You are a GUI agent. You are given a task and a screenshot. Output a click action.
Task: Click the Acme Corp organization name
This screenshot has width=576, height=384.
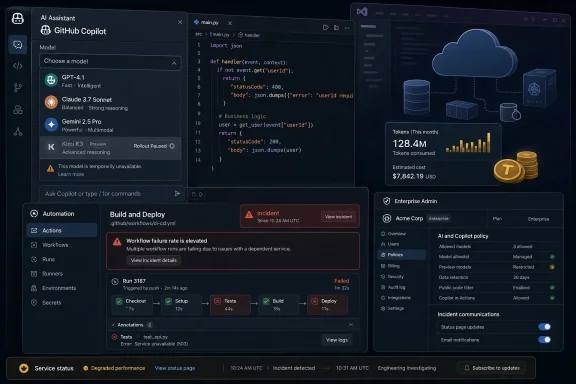point(409,218)
